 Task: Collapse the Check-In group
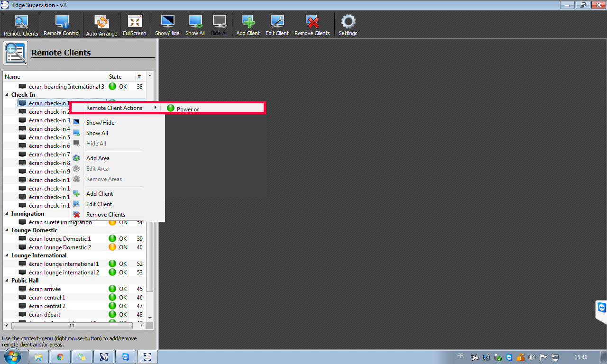(7, 95)
